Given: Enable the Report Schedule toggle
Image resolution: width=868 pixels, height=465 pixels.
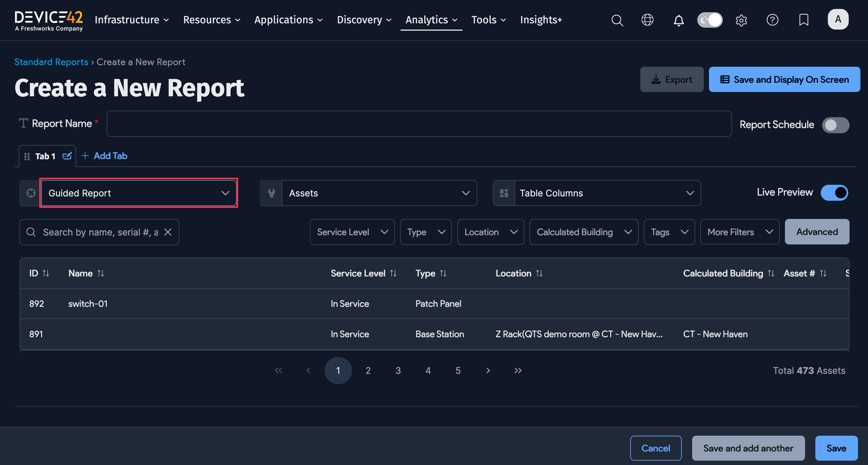Looking at the screenshot, I should tap(835, 125).
